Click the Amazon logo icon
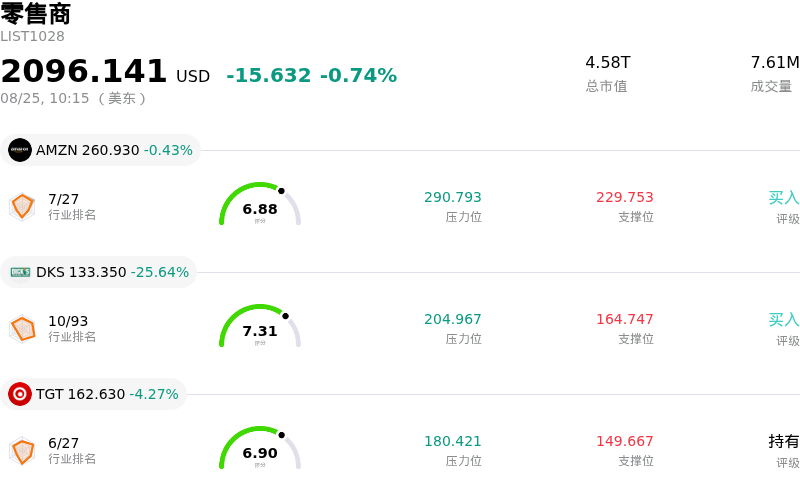Image resolution: width=800 pixels, height=488 pixels. click(20, 150)
